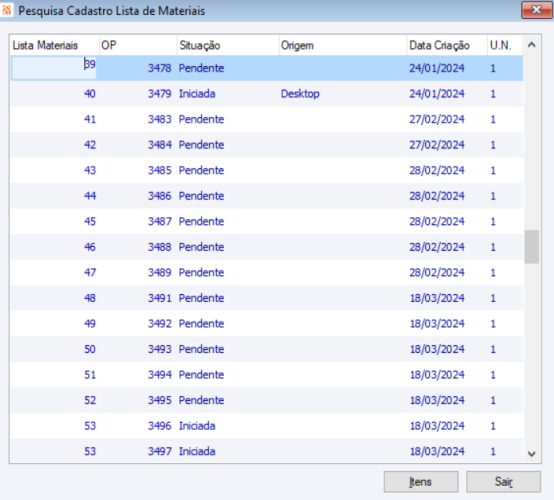The image size is (554, 500).
Task: Click the Sair button
Action: point(503,482)
